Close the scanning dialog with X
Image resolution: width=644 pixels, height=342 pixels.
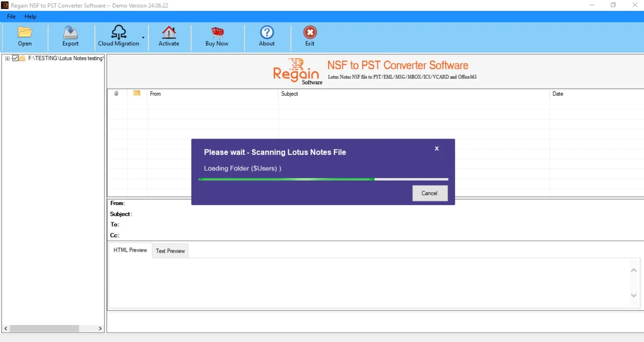pos(437,148)
